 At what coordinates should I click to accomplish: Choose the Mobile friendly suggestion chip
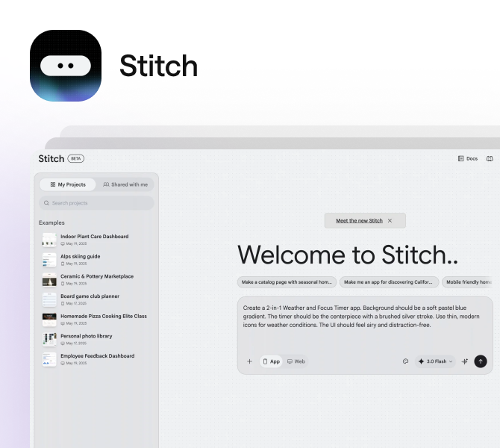click(467, 282)
